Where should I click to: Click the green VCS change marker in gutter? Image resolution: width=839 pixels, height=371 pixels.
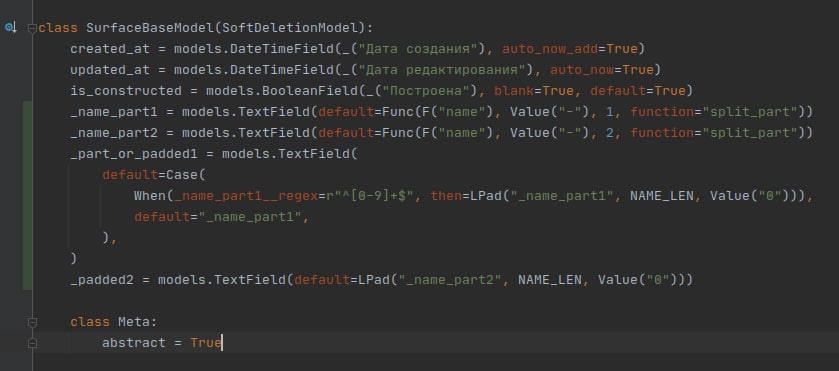point(27,195)
